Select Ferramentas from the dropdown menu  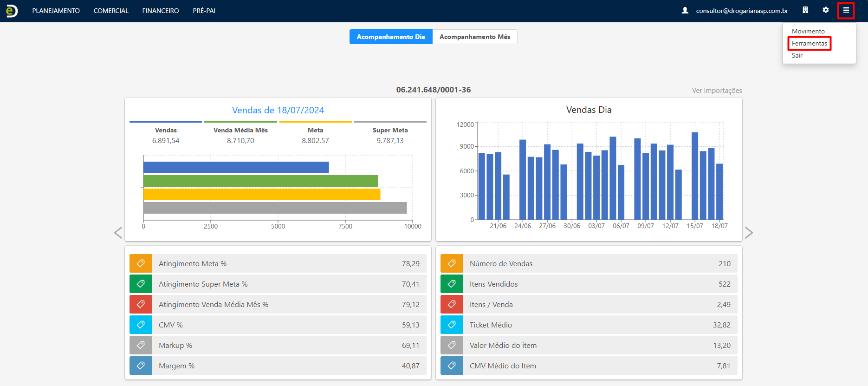tap(809, 43)
